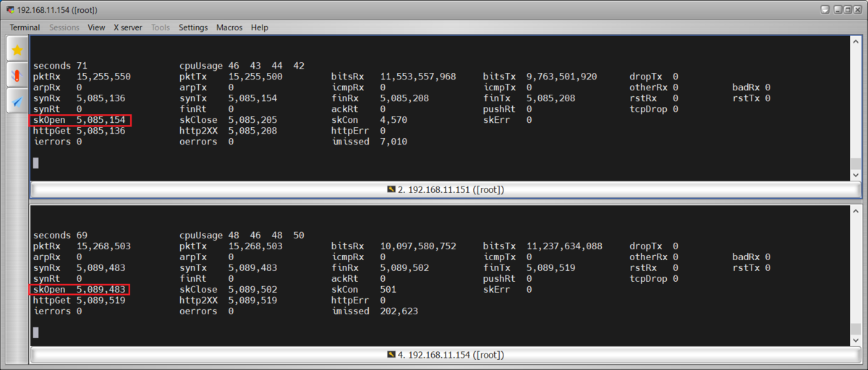Click 'seconds 69' in bottom terminal
The height and width of the screenshot is (370, 868).
(60, 236)
